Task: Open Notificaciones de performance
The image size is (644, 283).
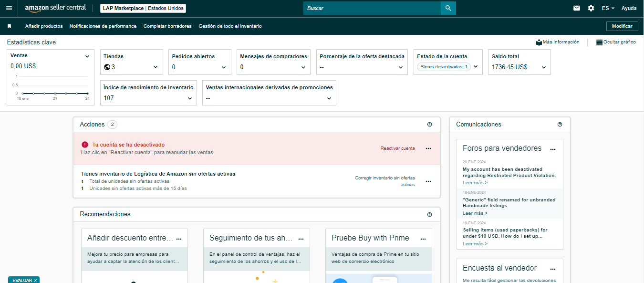Action: click(x=103, y=26)
